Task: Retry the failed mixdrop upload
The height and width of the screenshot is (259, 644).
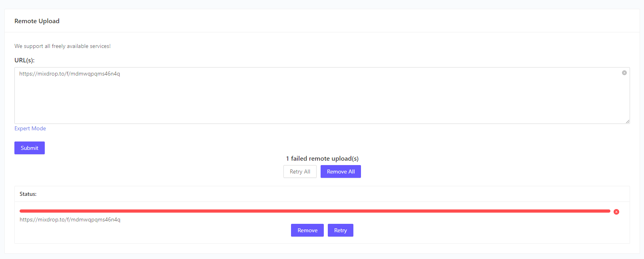Action: 340,230
